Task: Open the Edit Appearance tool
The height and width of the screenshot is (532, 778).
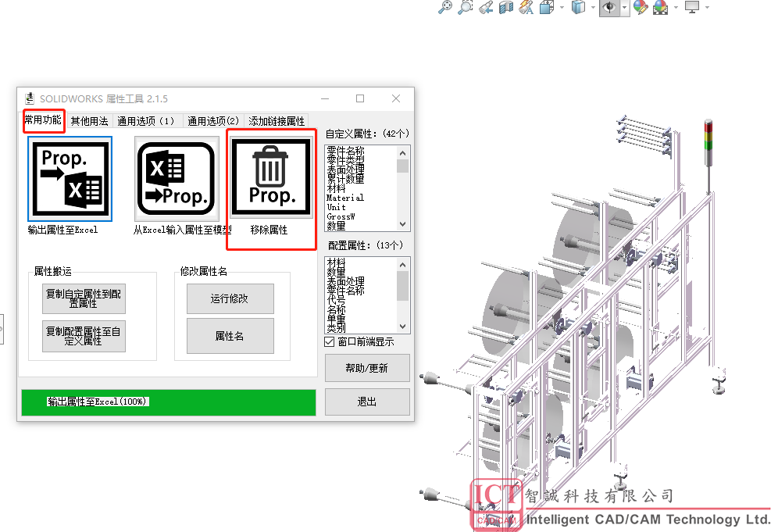Action: 641,7
